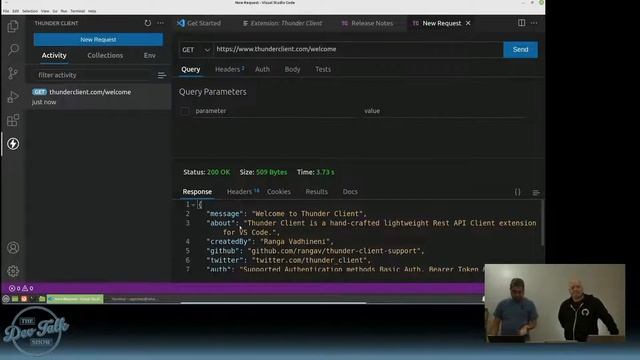The image size is (640, 360).
Task: Select the Headers request tab
Action: coord(229,69)
